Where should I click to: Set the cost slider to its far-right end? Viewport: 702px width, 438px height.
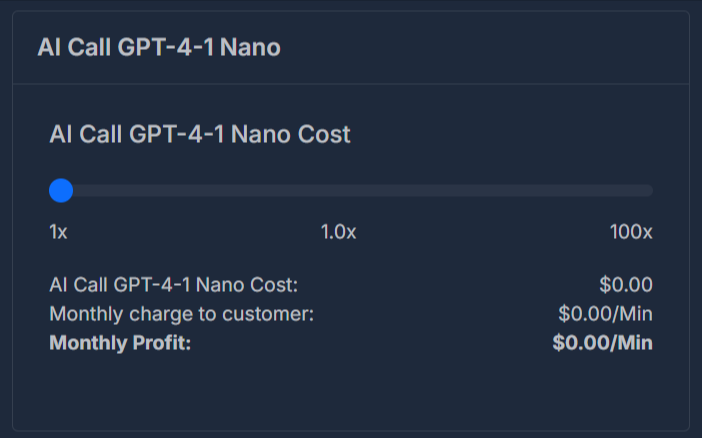tap(649, 190)
